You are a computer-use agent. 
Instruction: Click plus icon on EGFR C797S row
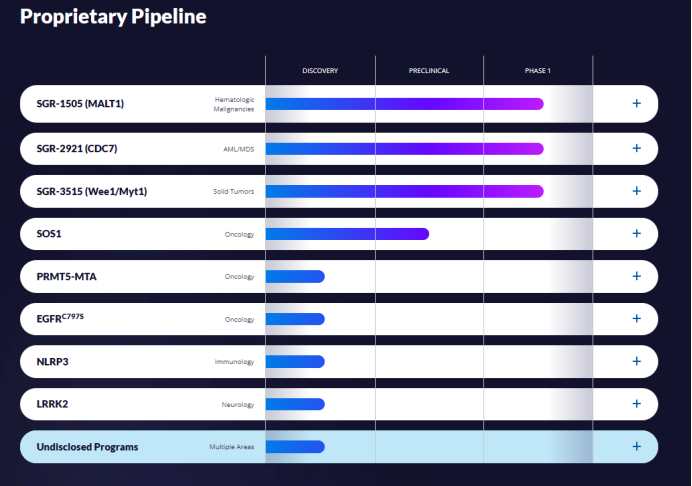(636, 319)
